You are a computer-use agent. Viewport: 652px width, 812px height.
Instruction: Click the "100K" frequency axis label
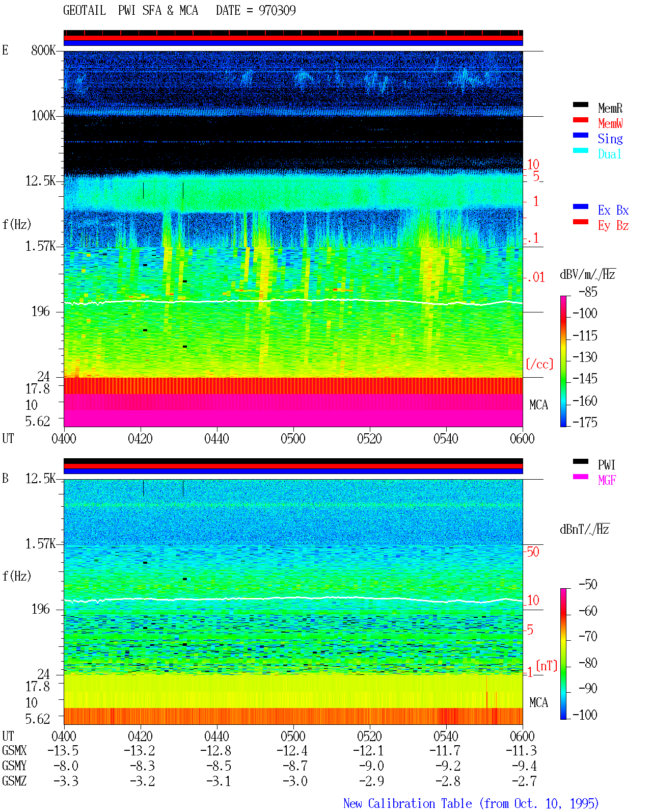point(43,115)
